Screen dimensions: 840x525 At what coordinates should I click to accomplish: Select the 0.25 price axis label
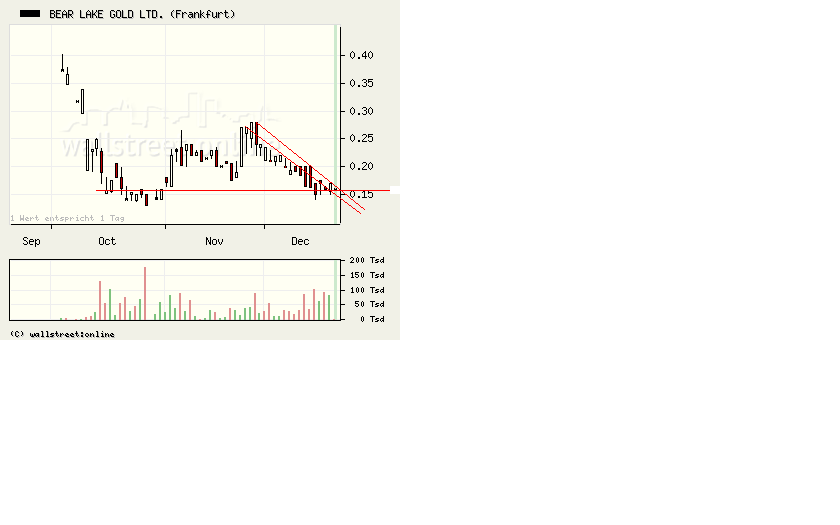(361, 138)
